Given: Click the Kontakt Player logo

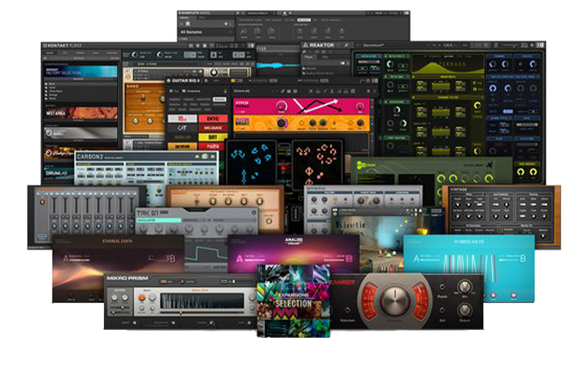Looking at the screenshot, I should pos(62,46).
